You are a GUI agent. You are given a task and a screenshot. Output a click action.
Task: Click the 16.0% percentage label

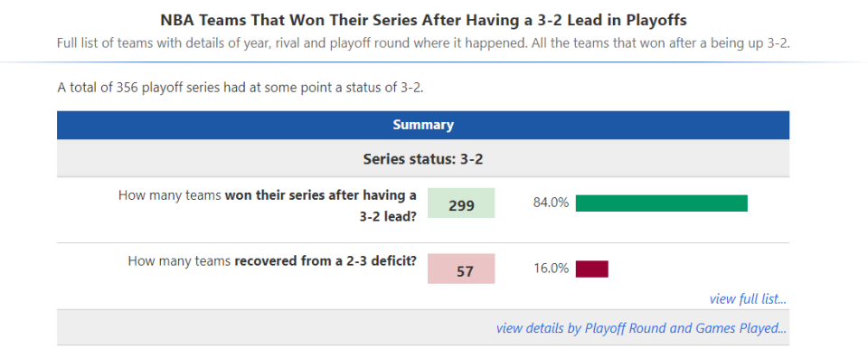(x=551, y=269)
